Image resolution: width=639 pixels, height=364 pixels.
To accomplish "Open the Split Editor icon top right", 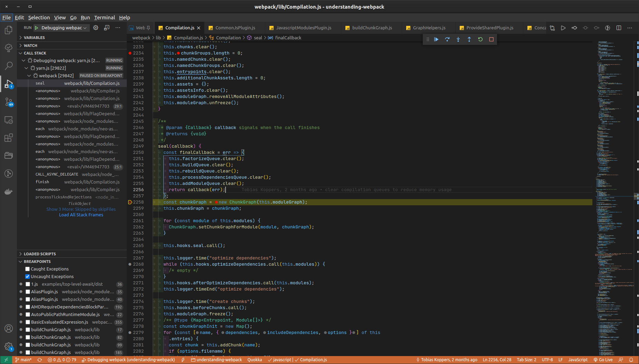I will click(x=619, y=28).
